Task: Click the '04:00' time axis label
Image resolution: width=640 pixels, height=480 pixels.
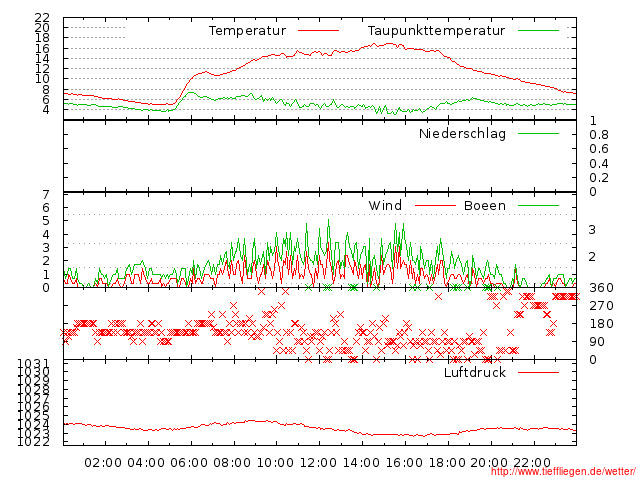Action: pyautogui.click(x=146, y=463)
